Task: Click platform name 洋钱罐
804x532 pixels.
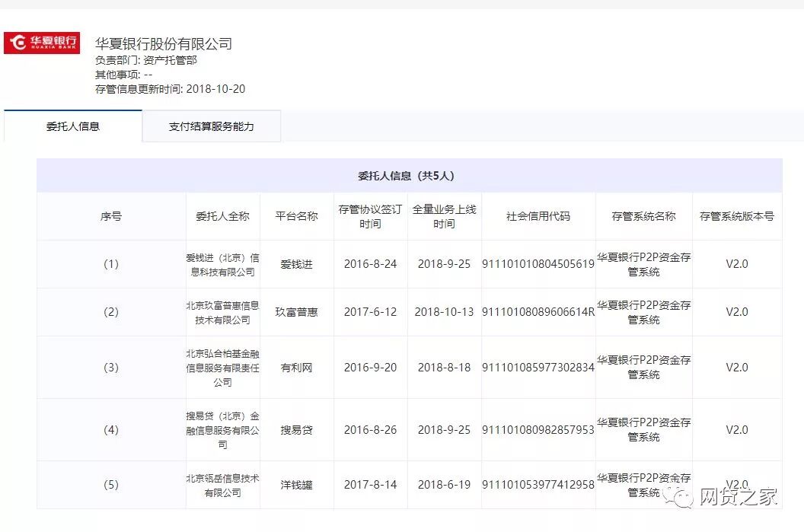Action: (296, 485)
